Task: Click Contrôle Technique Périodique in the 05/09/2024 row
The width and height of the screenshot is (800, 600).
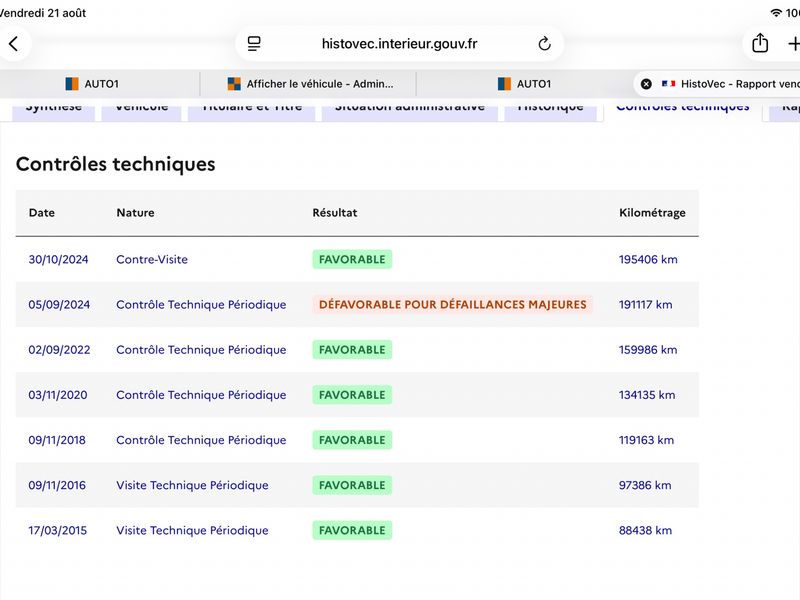Action: point(201,305)
